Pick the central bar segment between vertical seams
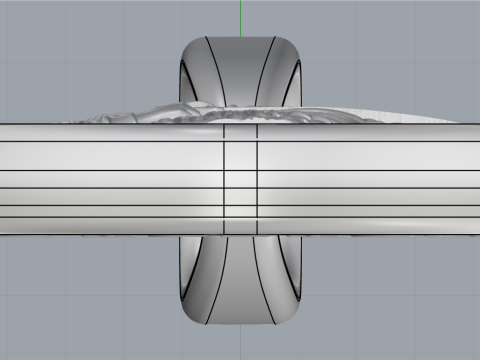Viewport: 480px width, 360px height. 240,179
